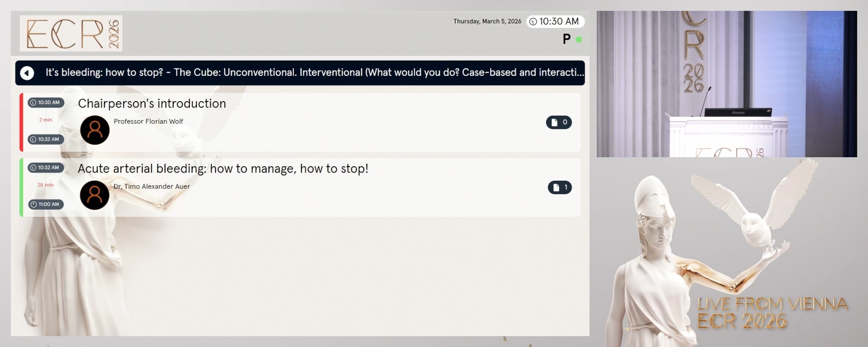The width and height of the screenshot is (868, 347).
Task: Click the clock showing 10:30 AM in header
Action: point(555,22)
